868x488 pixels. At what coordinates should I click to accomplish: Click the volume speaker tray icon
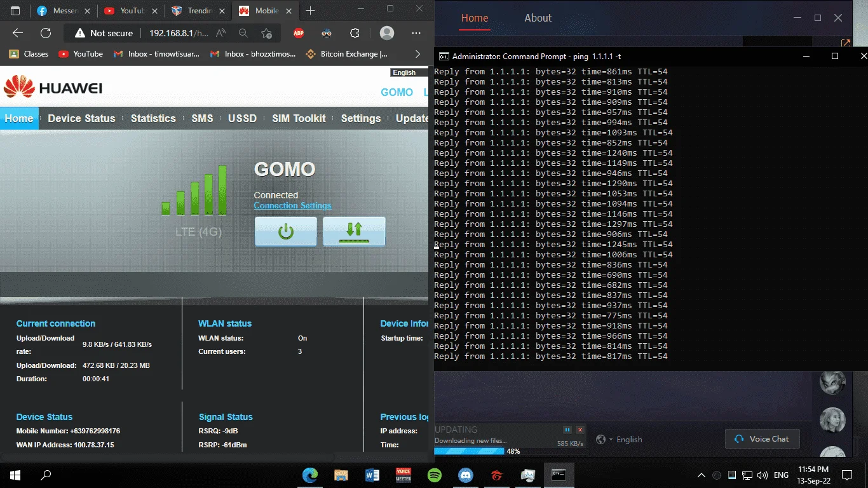[762, 475]
